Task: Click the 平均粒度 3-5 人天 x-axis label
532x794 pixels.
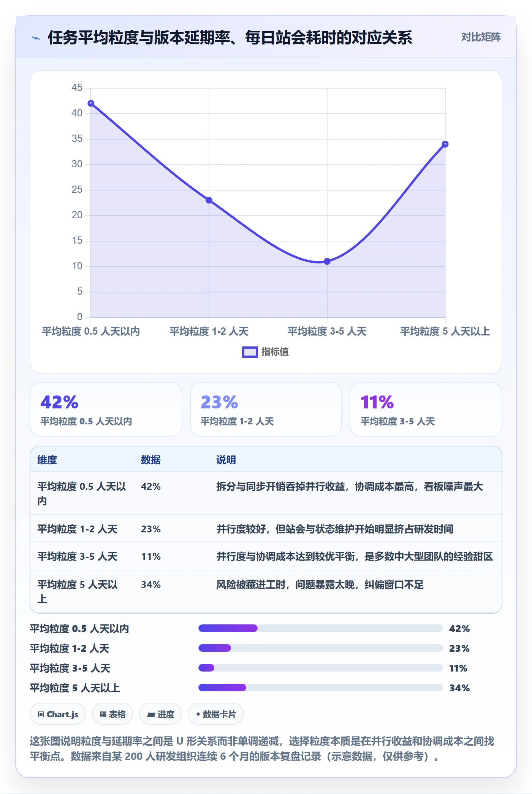Action: pos(327,331)
